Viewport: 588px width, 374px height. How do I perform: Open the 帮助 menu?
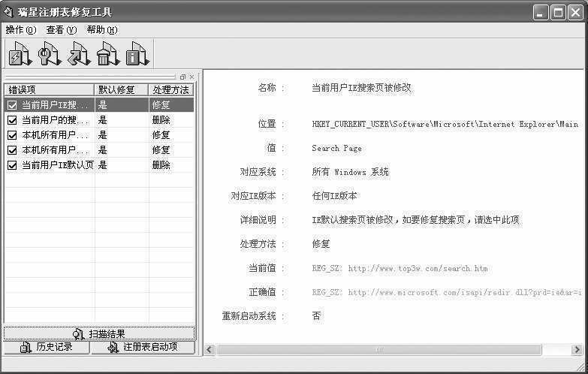101,30
